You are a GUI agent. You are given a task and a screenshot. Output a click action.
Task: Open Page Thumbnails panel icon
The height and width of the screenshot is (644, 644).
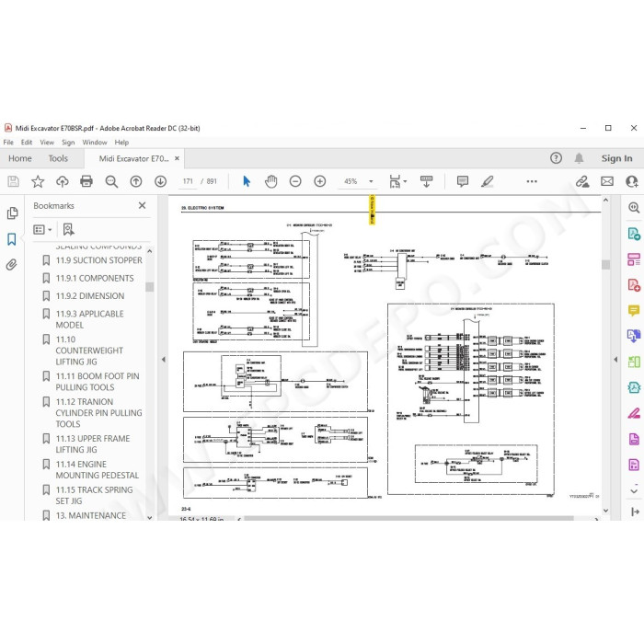click(x=12, y=213)
